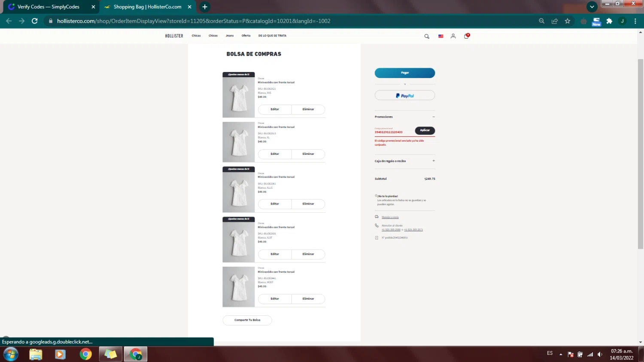Click Eliminar for the Blanco, XLLG dress
Image resolution: width=644 pixels, height=362 pixels.
point(308,204)
